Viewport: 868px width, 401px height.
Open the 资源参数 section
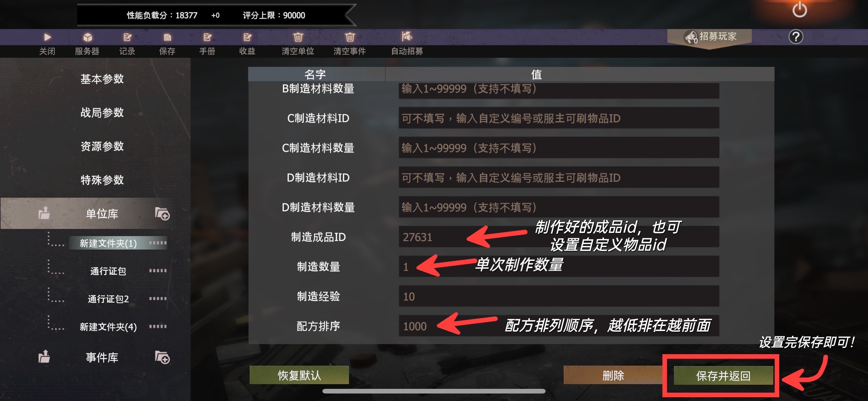pyautogui.click(x=102, y=146)
